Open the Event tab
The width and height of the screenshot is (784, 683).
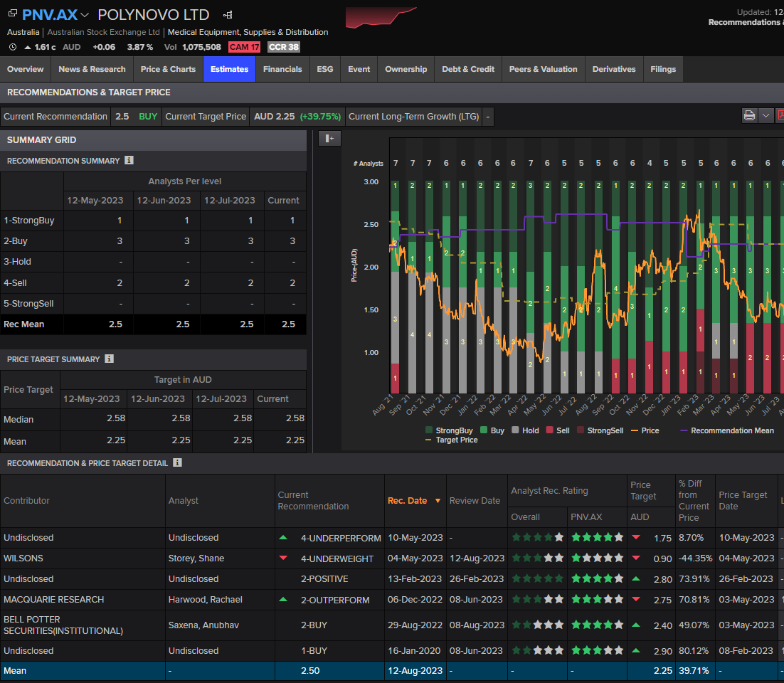point(359,69)
